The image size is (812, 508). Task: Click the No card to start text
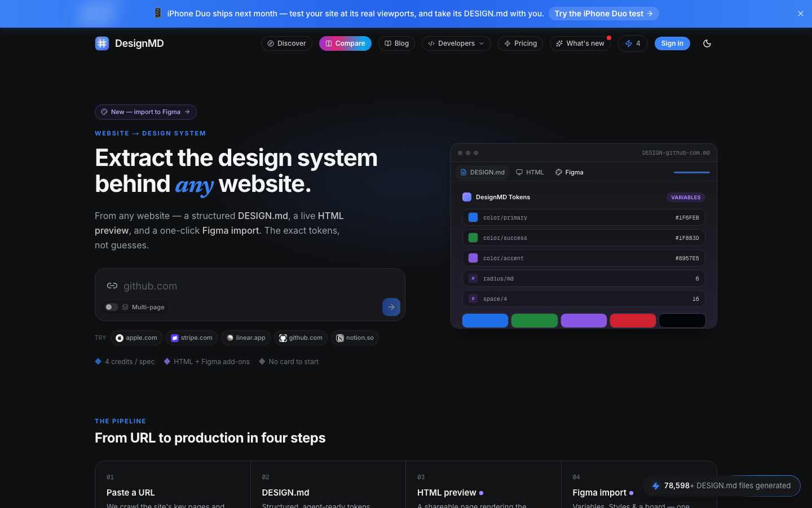click(x=294, y=362)
